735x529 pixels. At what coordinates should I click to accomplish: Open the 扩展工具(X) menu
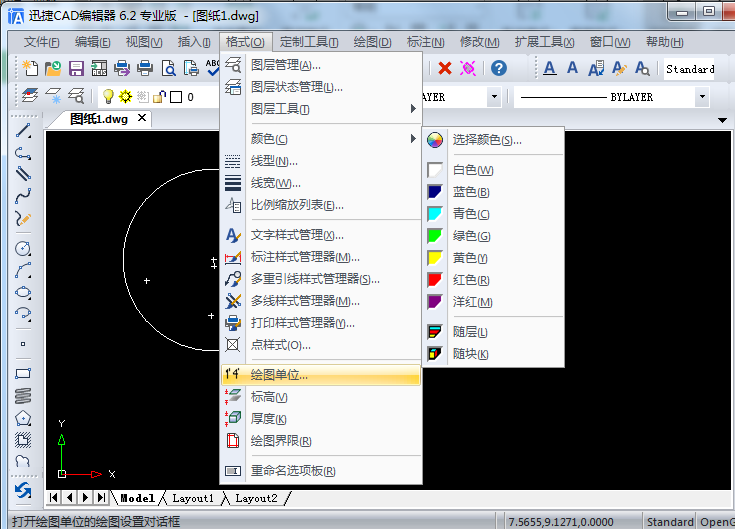544,42
